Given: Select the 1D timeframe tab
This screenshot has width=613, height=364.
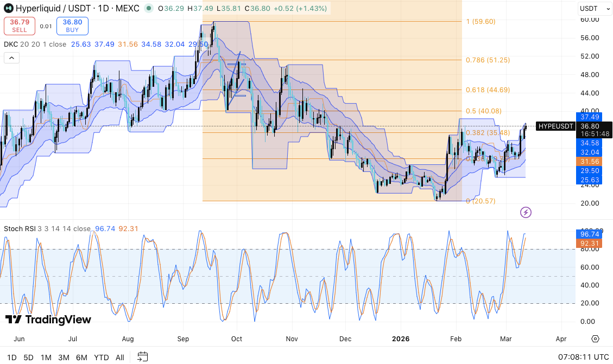Looking at the screenshot, I should (11, 357).
